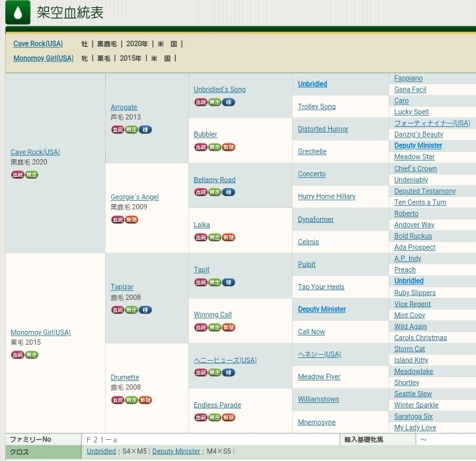Click the red 血統 badge under Arrogate
The width and height of the screenshot is (476, 461).
(118, 129)
